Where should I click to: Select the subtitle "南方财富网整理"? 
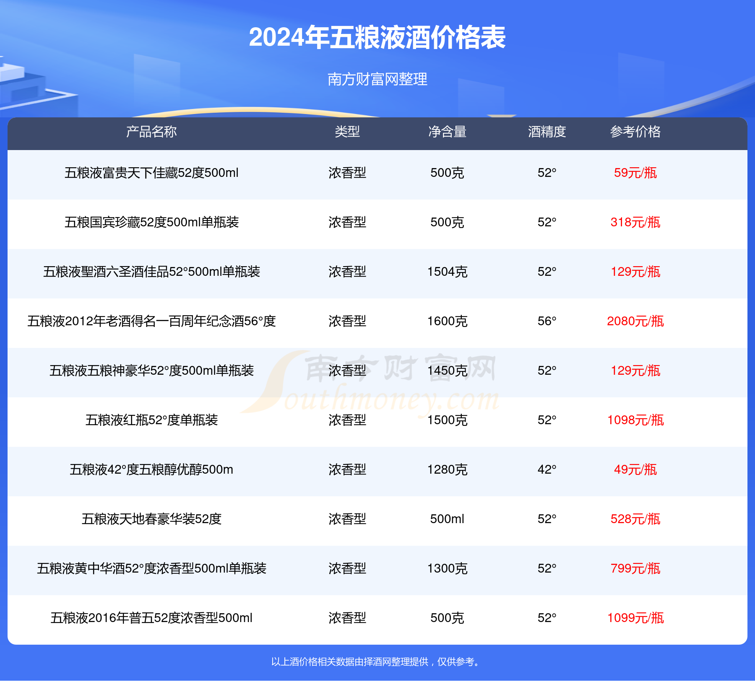pos(377,79)
